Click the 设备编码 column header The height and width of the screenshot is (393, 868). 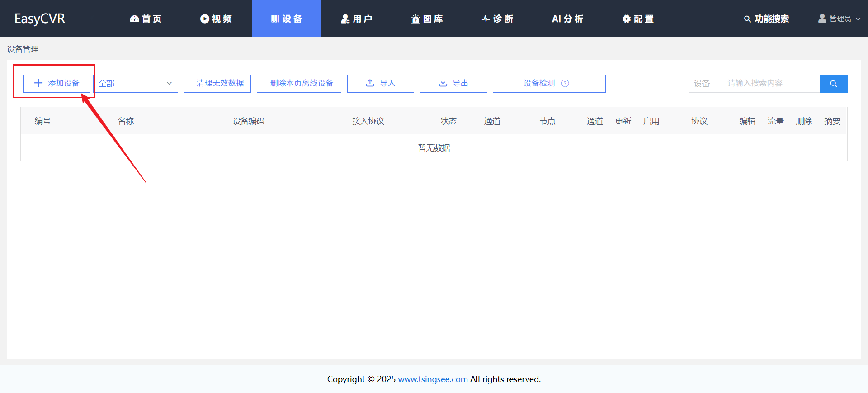[x=249, y=121]
